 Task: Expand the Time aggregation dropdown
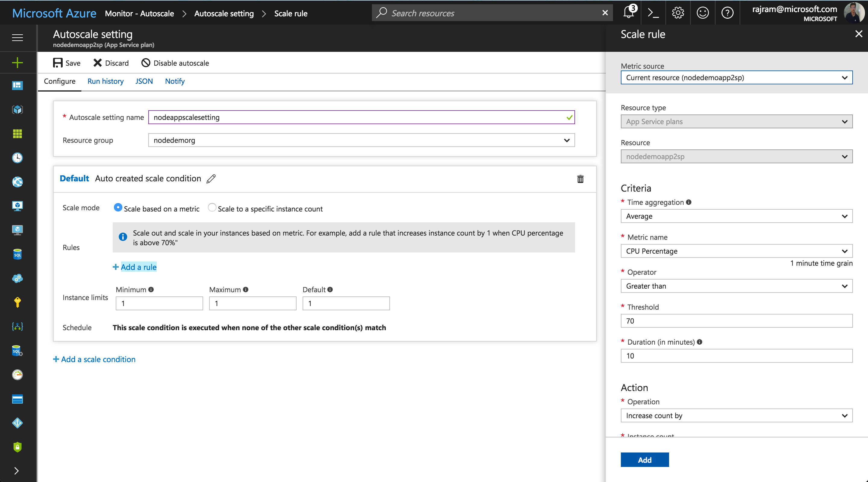click(x=736, y=216)
